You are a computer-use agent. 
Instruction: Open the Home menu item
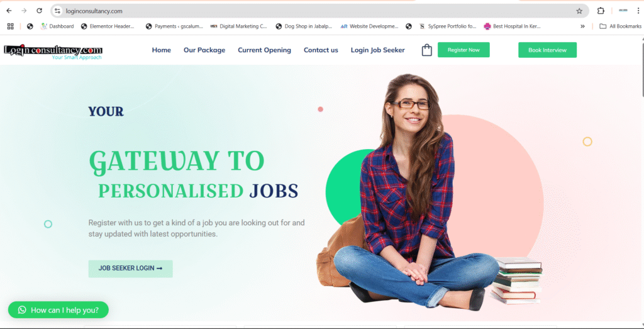point(162,50)
